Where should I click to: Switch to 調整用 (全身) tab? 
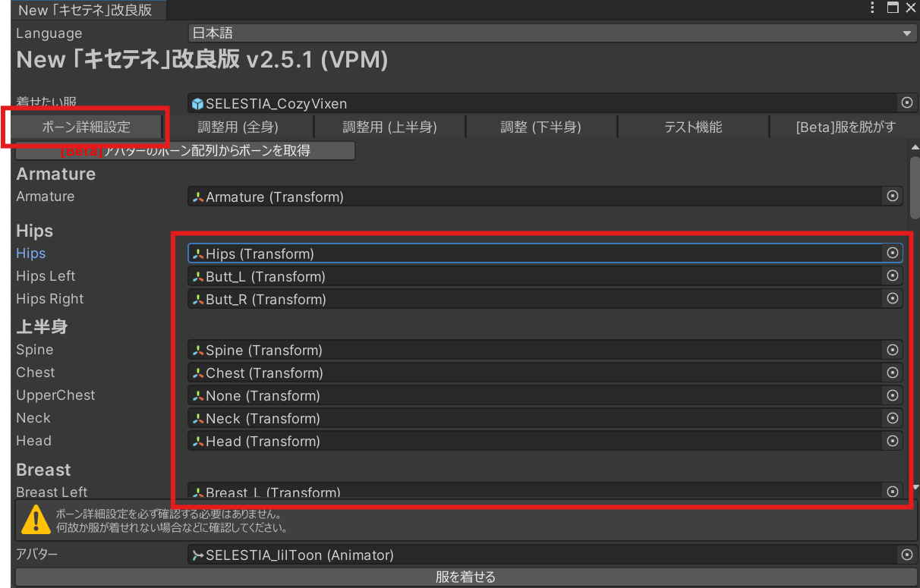coord(238,127)
